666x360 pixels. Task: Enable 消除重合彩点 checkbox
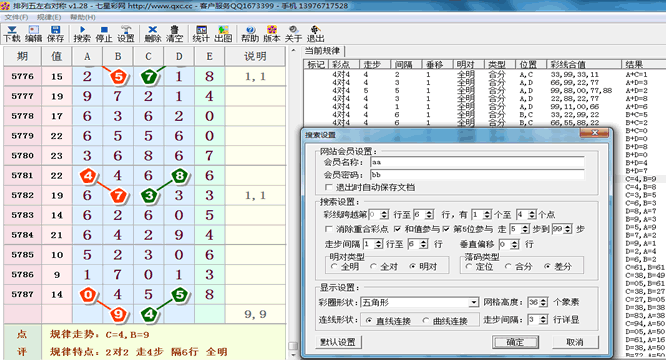328,229
